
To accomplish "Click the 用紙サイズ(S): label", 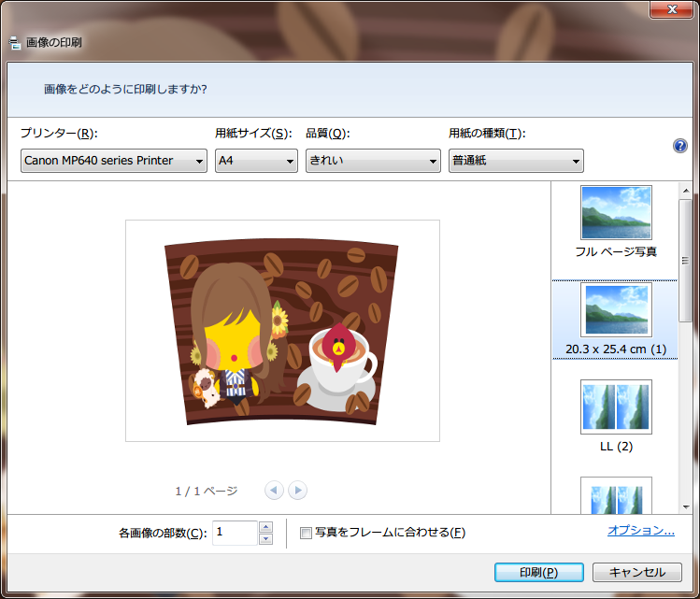I will pos(253,133).
